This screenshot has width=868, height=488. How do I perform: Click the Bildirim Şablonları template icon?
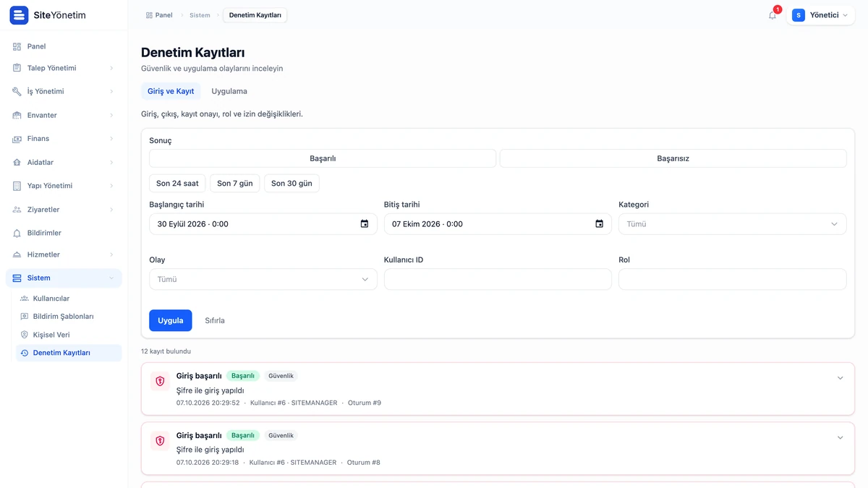25,317
